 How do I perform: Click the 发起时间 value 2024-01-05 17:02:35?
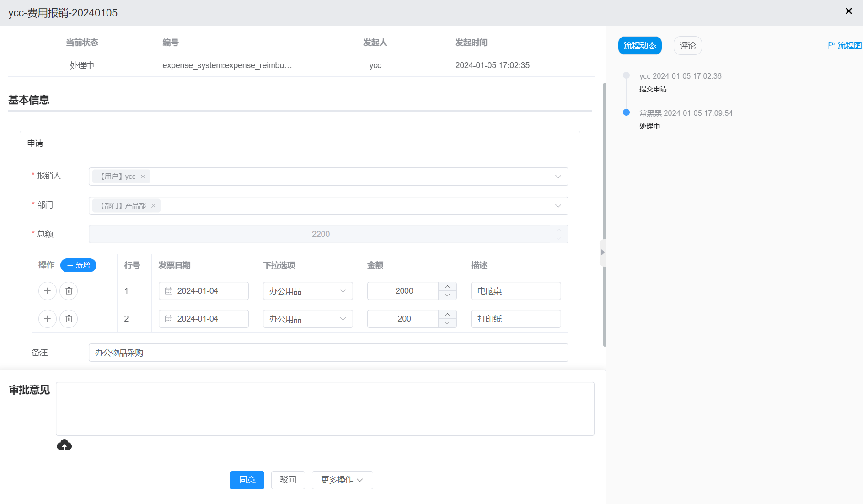[492, 65]
